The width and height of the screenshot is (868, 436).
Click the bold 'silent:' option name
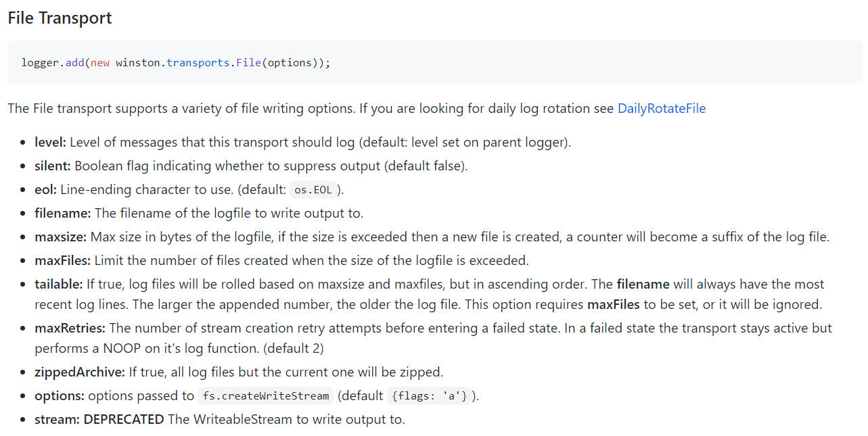(53, 166)
